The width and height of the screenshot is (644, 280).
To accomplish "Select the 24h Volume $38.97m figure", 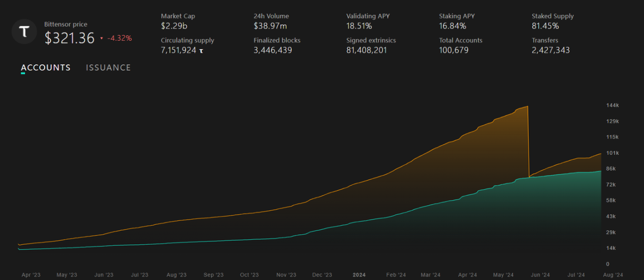I will [x=270, y=26].
